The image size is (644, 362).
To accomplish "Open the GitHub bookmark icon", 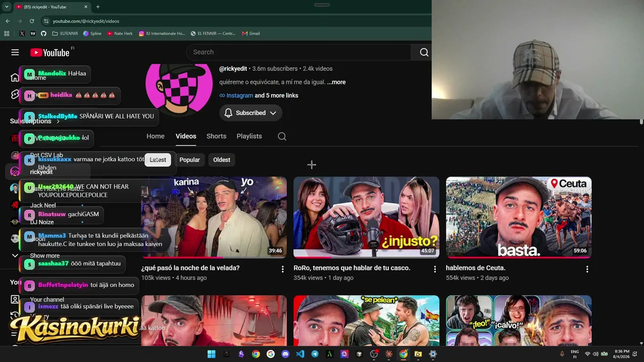I will (x=43, y=34).
